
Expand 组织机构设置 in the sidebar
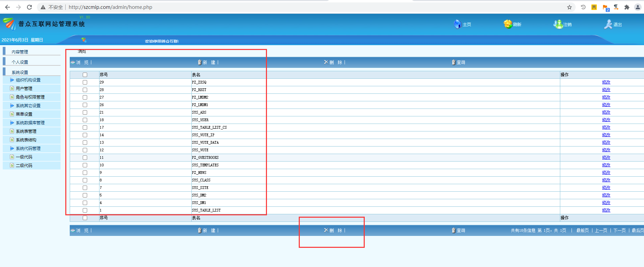tap(12, 80)
